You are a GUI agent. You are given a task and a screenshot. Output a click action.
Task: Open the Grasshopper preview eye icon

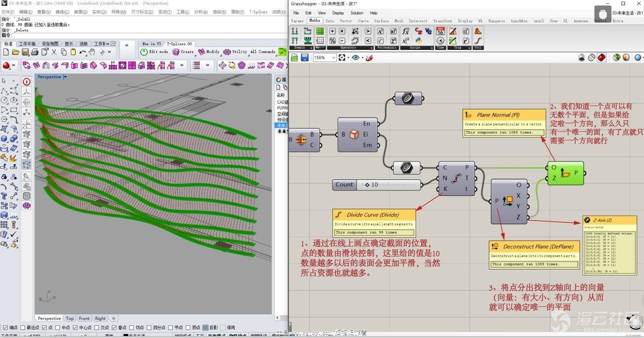pyautogui.click(x=356, y=58)
